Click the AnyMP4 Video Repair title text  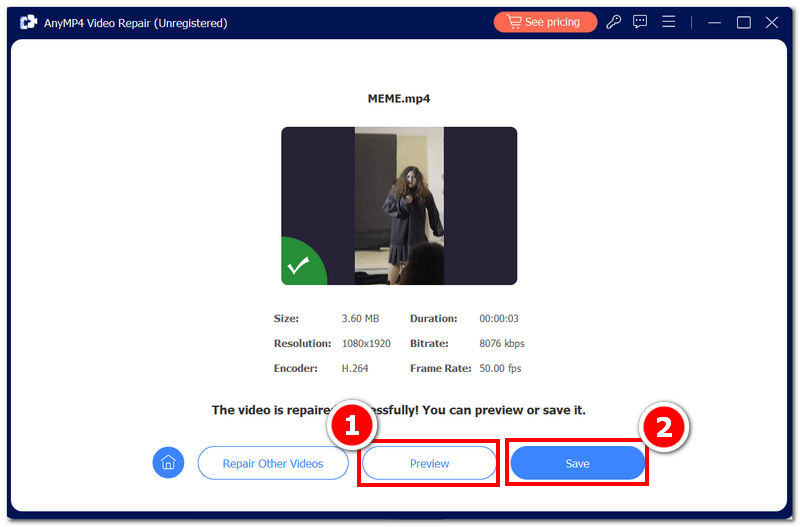pyautogui.click(x=135, y=22)
